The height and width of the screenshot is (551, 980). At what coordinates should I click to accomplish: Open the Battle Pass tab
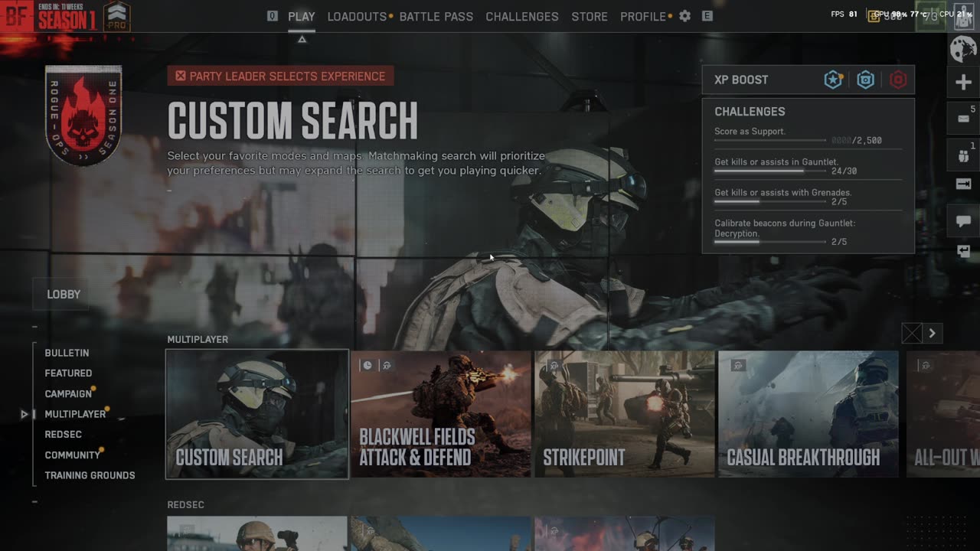point(436,16)
